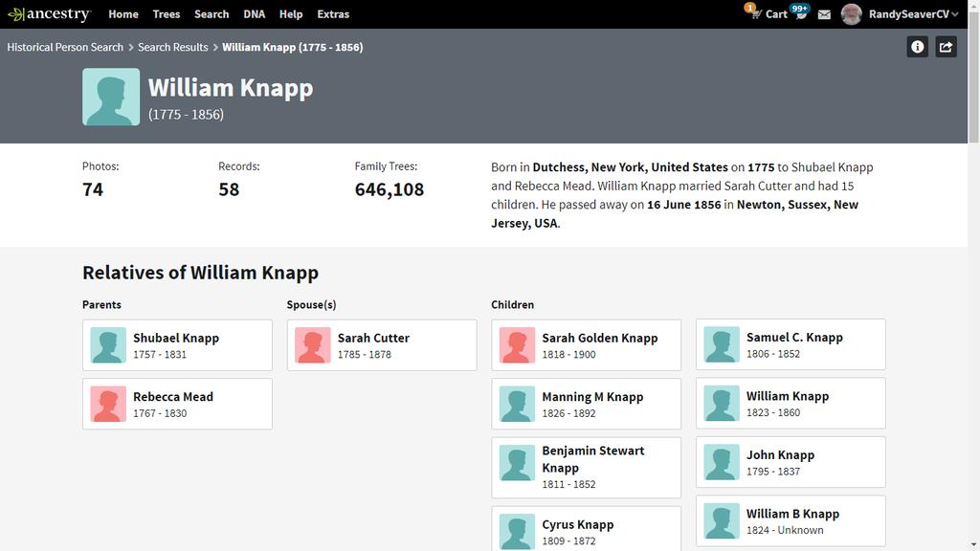This screenshot has height=551, width=980.
Task: Click Cyrus Knapp's silhouette icon
Action: (x=517, y=532)
